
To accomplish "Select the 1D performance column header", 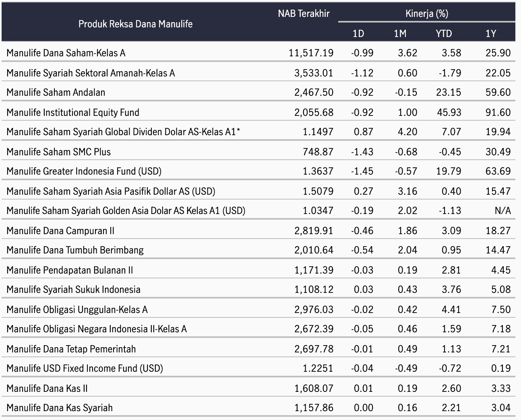I will click(358, 33).
